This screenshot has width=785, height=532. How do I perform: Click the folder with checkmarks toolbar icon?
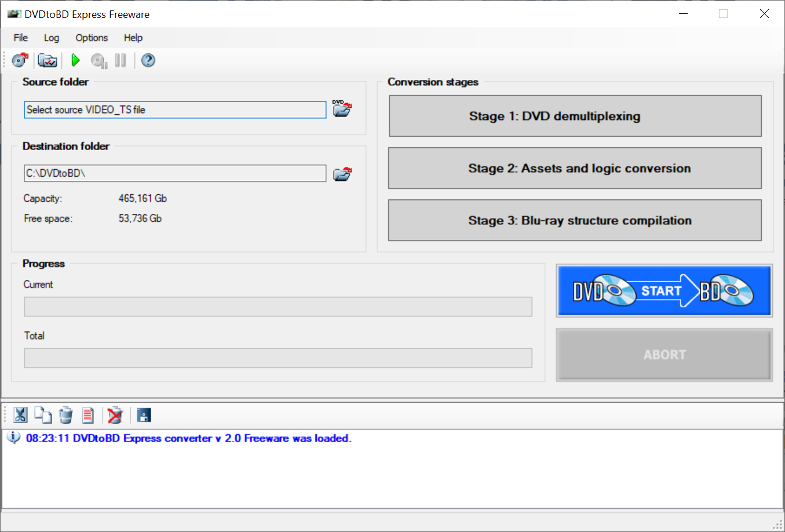point(48,60)
